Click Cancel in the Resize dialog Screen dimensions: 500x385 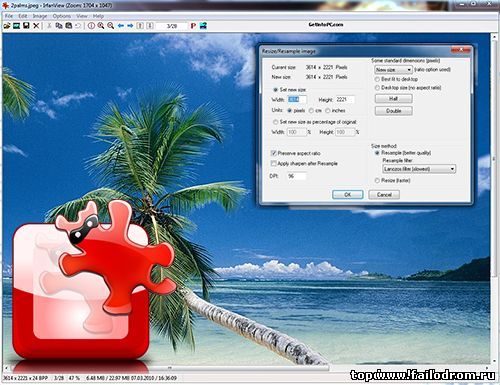[384, 195]
